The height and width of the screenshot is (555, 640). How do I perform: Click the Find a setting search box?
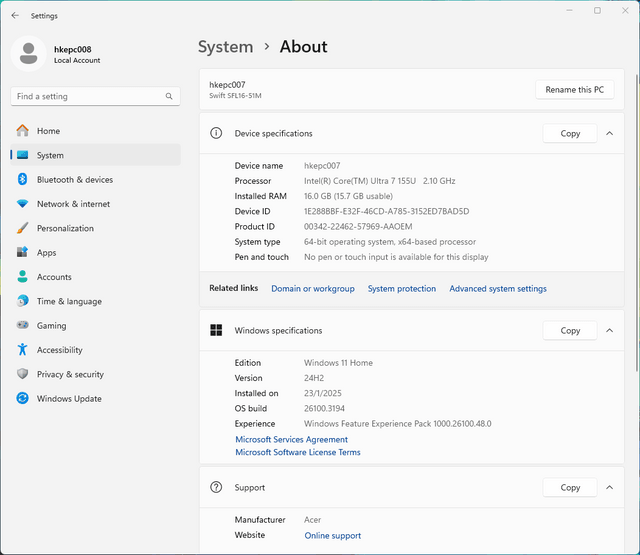point(95,96)
